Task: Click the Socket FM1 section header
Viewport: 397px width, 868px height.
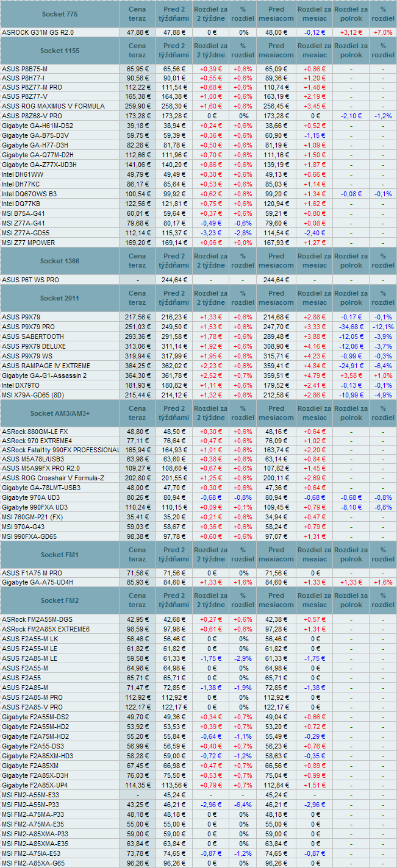Action: click(x=59, y=555)
